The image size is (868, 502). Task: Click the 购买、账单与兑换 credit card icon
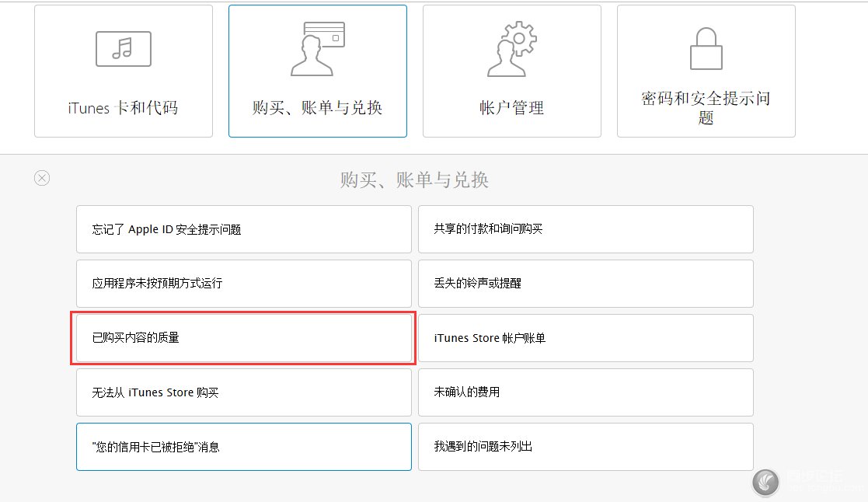[317, 47]
